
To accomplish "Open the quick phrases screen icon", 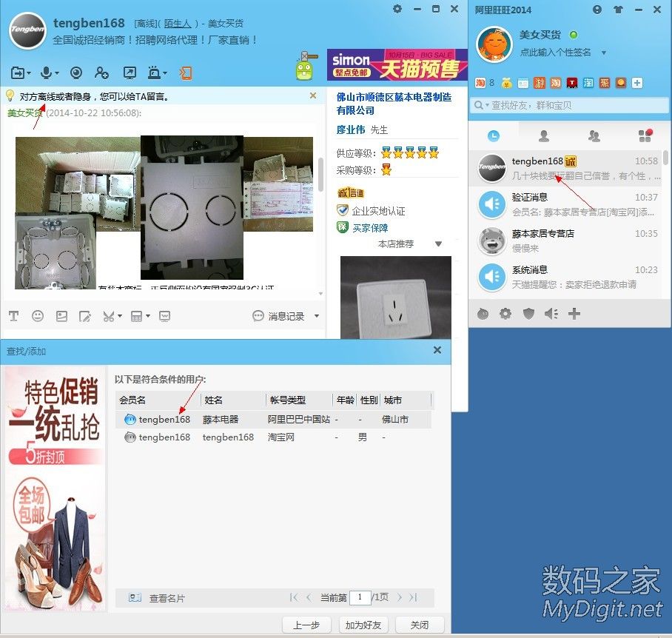I will tap(164, 317).
